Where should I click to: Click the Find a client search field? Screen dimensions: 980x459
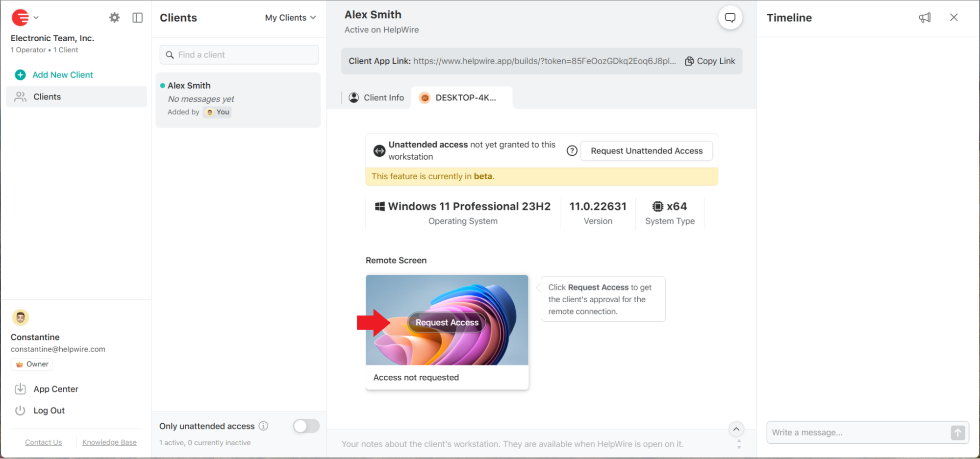click(x=239, y=54)
